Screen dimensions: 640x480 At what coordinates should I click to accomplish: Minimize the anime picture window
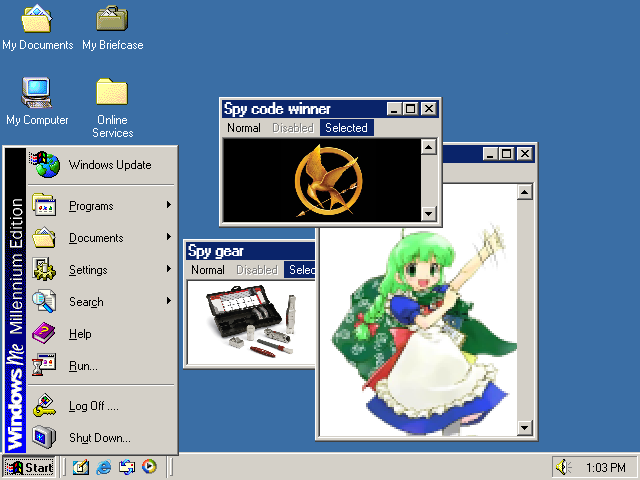pos(490,154)
